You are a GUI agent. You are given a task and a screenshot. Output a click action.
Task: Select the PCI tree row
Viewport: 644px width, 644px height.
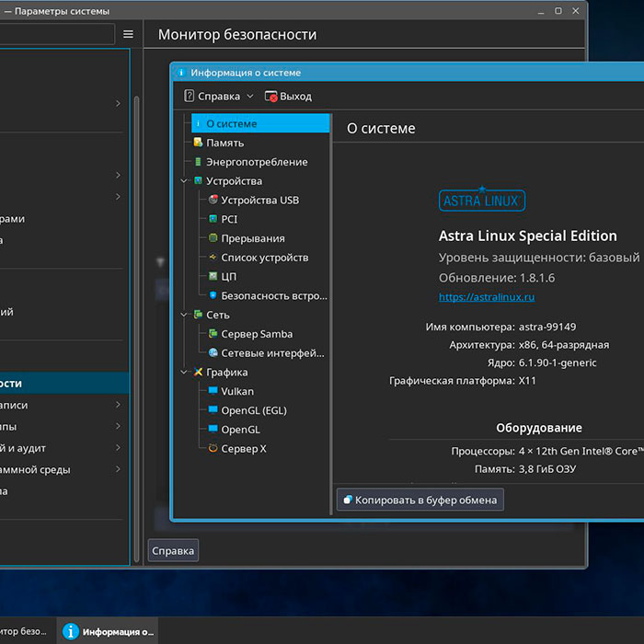pos(229,219)
